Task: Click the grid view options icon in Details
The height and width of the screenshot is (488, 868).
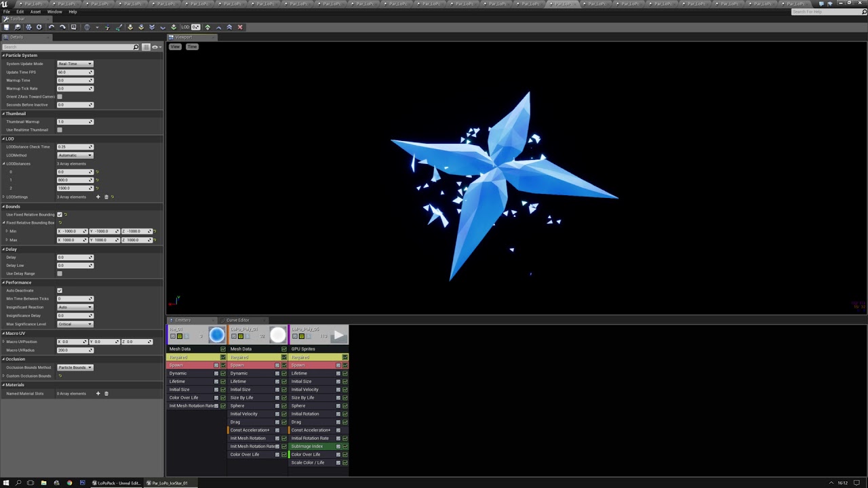Action: point(146,47)
